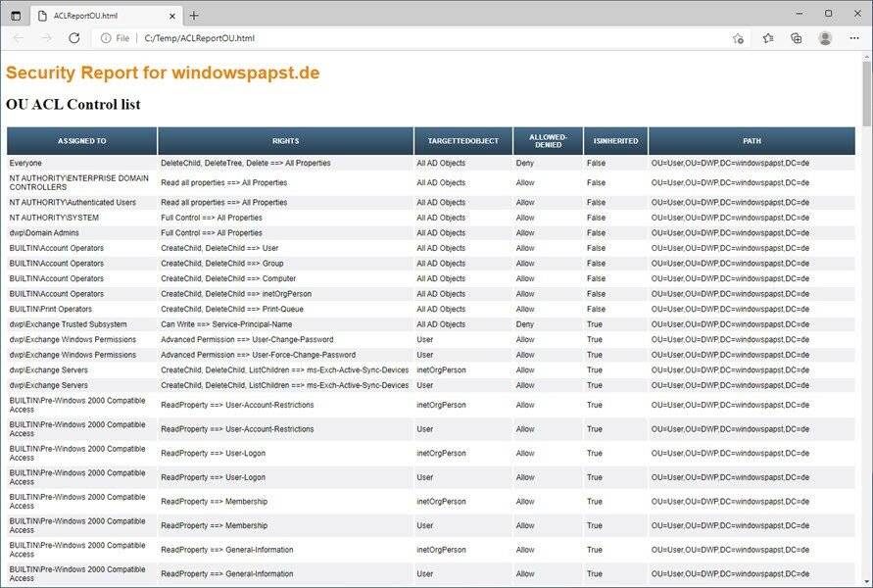
Task: Open a new tab with plus button
Action: pos(194,15)
